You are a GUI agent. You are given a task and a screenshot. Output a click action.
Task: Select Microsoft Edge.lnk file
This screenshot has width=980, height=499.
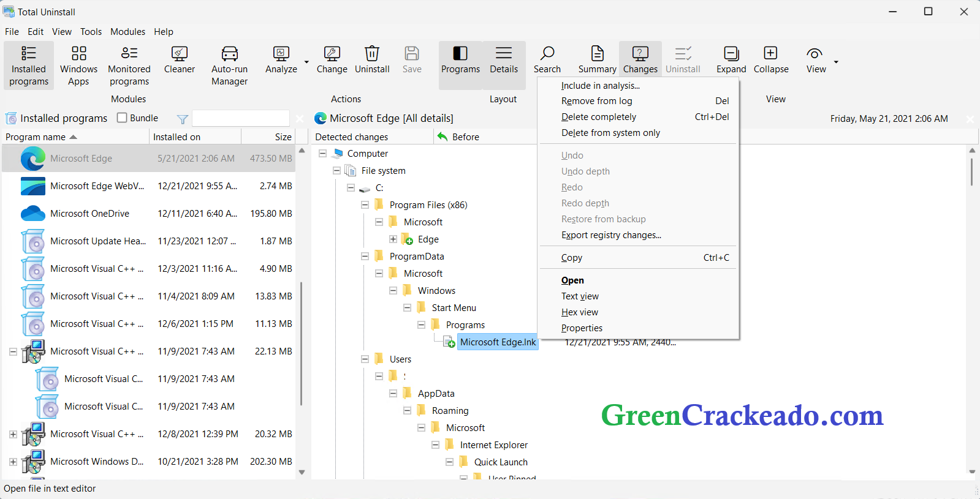pyautogui.click(x=498, y=342)
